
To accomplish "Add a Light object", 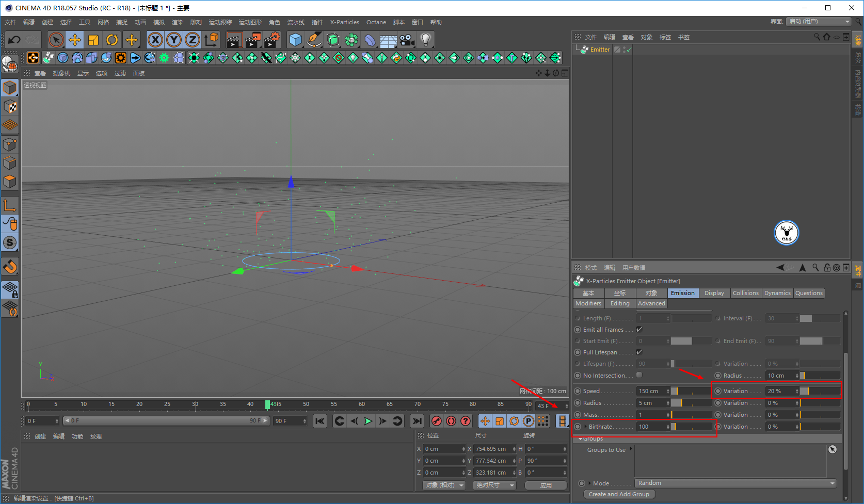I will (x=425, y=40).
